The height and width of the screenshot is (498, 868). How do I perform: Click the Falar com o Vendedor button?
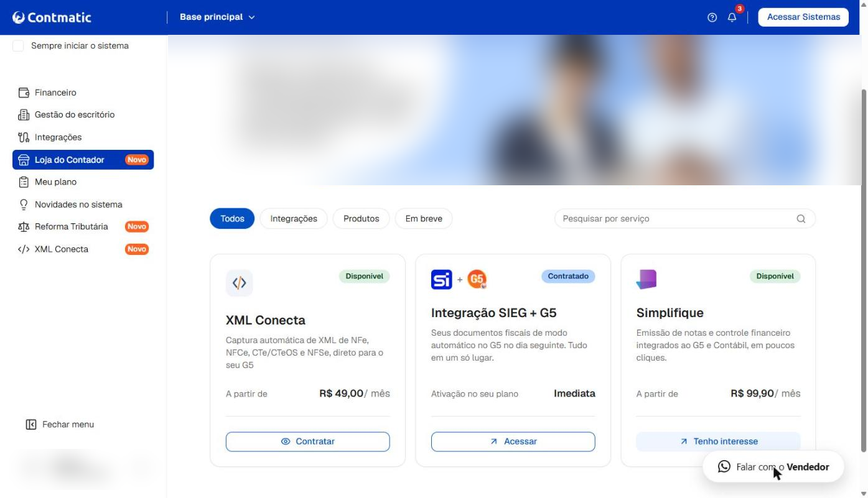pos(773,467)
